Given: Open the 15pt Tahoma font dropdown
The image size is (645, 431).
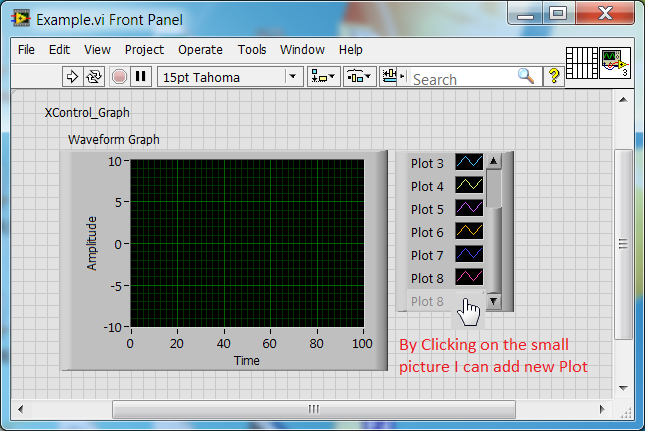Looking at the screenshot, I should pyautogui.click(x=230, y=76).
